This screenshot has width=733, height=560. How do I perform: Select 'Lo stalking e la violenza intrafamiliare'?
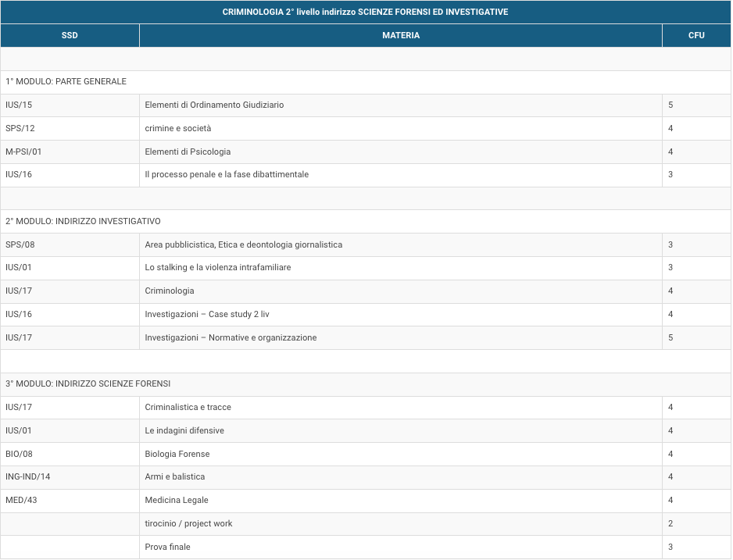[218, 268]
